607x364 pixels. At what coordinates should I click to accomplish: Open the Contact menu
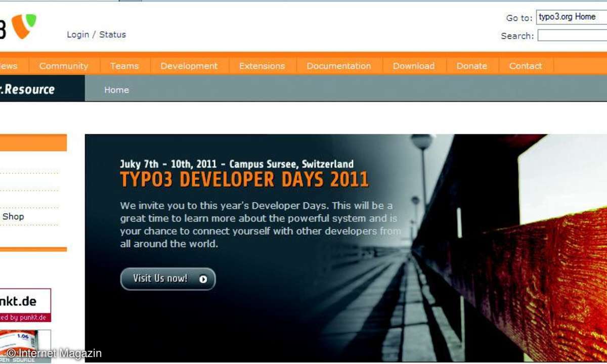tap(526, 66)
